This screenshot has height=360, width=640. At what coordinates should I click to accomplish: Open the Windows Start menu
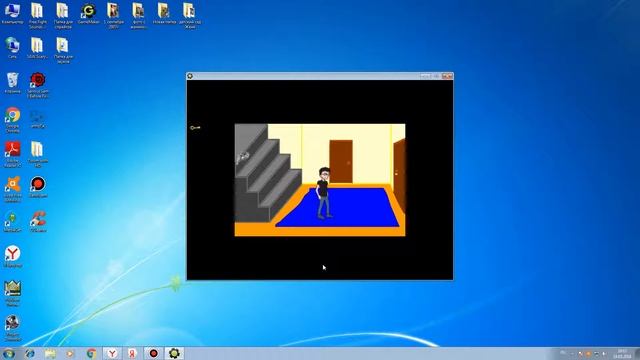[9, 353]
